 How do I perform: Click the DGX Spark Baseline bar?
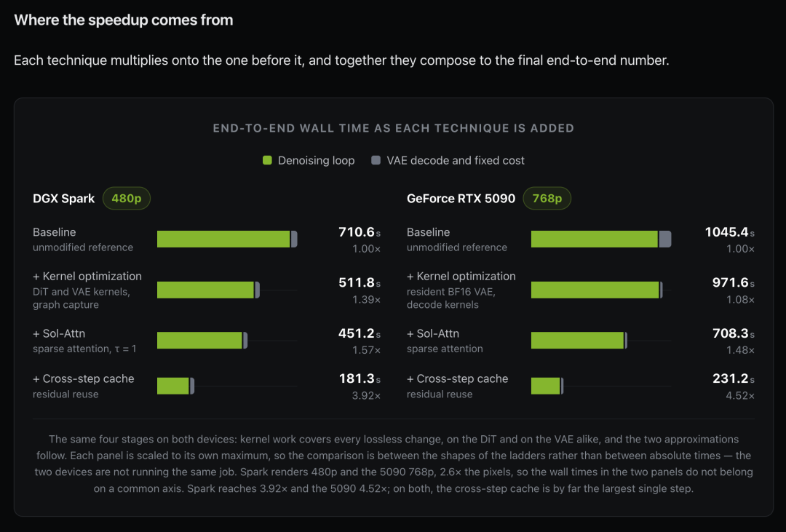click(x=227, y=239)
